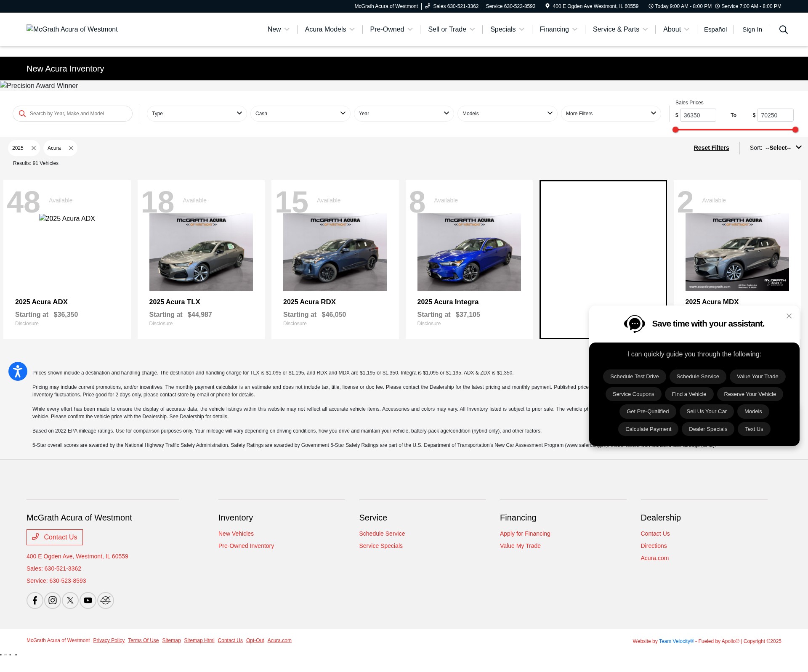
Task: Open the New menu
Action: [278, 29]
